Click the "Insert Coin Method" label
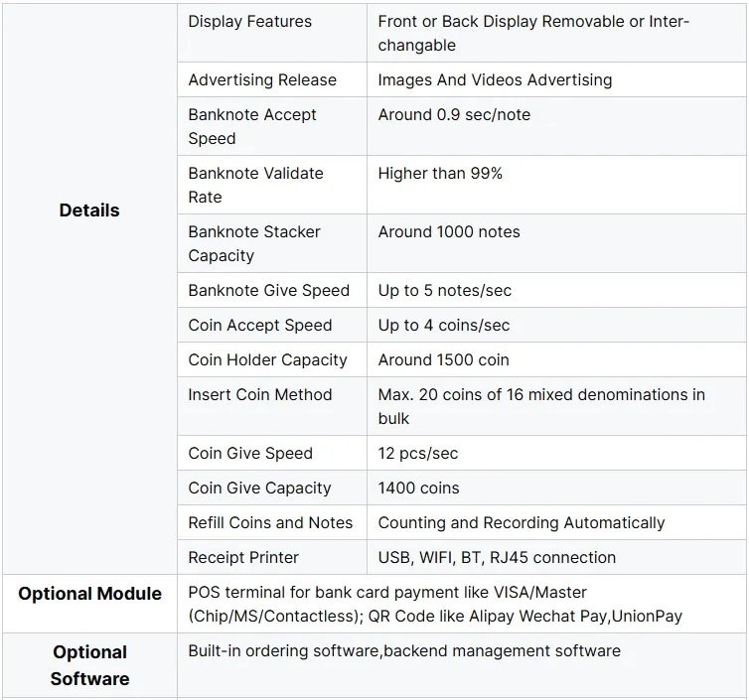The width and height of the screenshot is (749, 700). pos(260,395)
